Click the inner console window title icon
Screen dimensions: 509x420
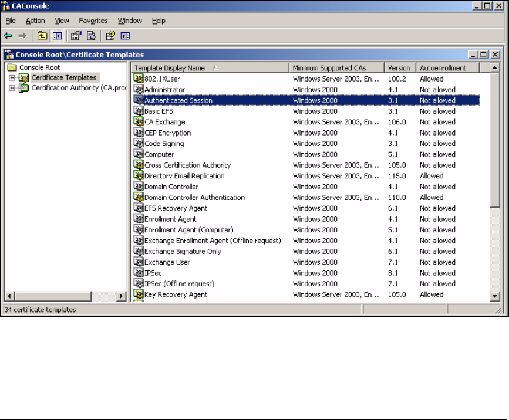coord(10,55)
